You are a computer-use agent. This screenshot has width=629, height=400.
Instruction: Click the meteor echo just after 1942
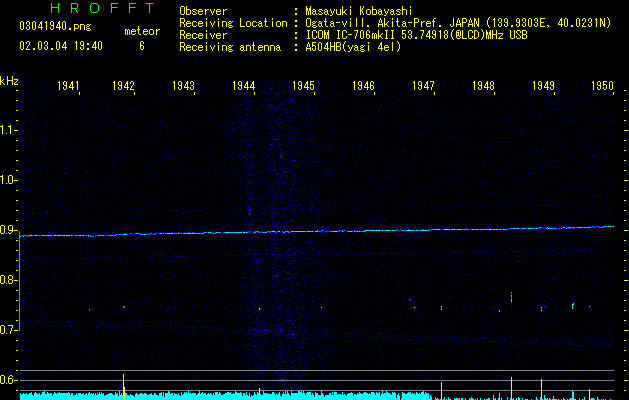coord(124,307)
